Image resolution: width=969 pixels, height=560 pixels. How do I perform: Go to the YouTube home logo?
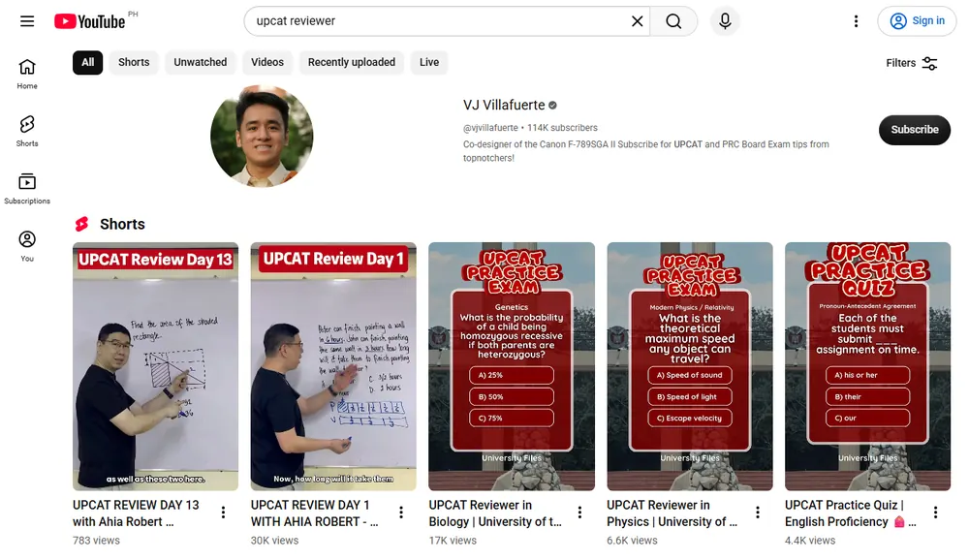[90, 21]
